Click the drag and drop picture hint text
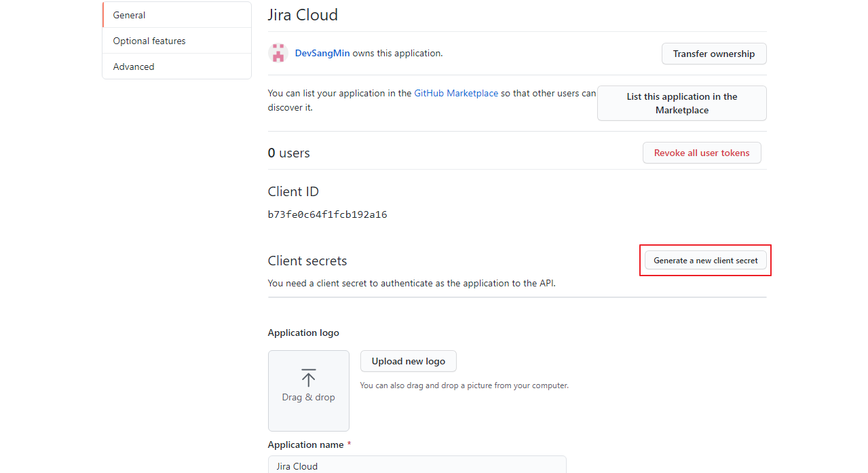Viewport: 868px width, 473px height. tap(464, 385)
